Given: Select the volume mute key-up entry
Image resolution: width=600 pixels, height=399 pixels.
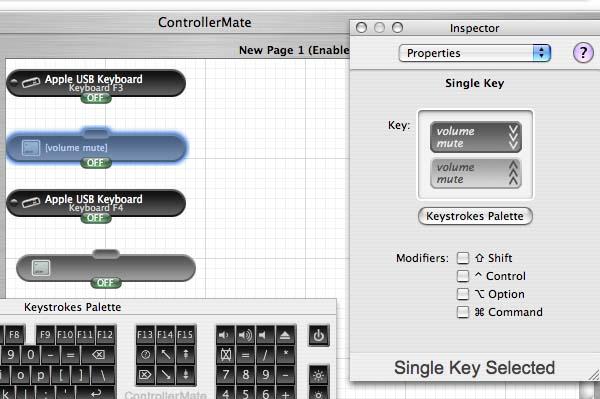Looking at the screenshot, I should [475, 173].
